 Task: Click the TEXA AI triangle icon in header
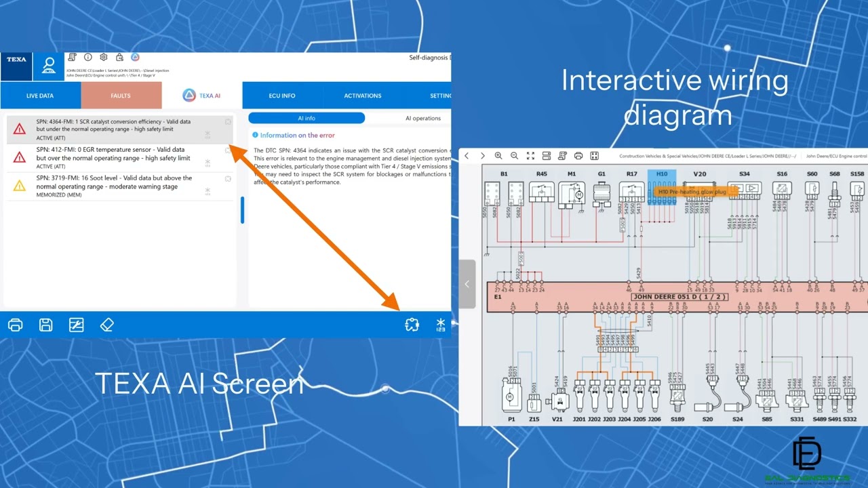point(135,58)
